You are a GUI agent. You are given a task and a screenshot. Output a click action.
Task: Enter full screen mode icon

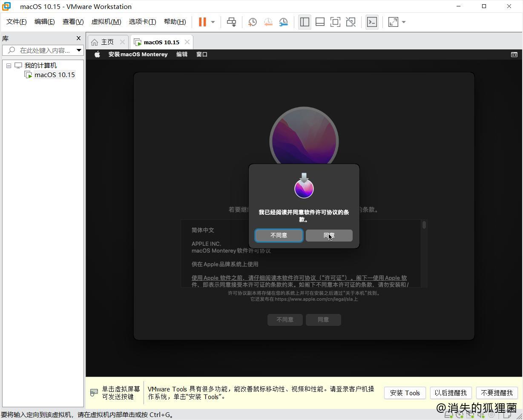[x=335, y=22]
